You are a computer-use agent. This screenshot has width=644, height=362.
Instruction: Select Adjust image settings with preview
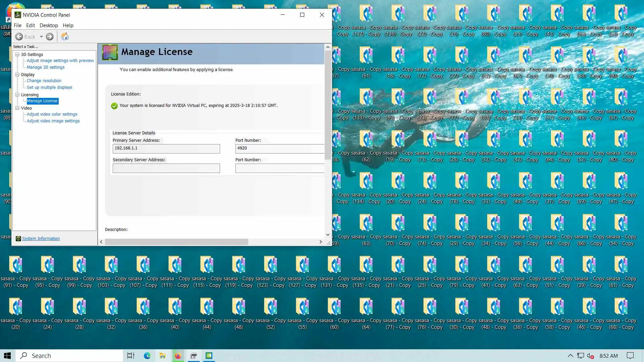click(60, 61)
